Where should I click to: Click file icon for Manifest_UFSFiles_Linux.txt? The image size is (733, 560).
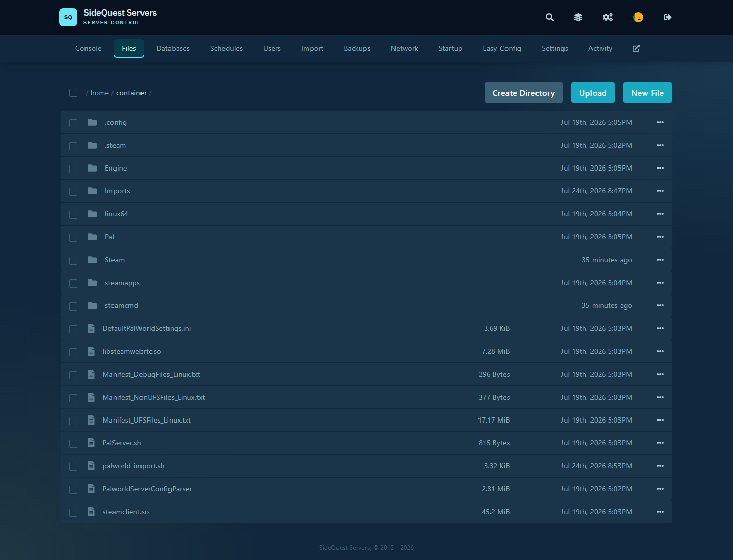91,420
